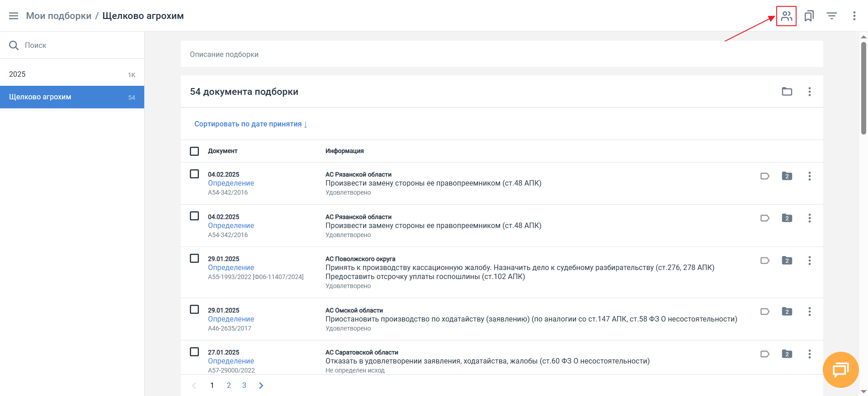This screenshot has width=868, height=396.
Task: Open collection sharing users icon
Action: pyautogui.click(x=787, y=16)
